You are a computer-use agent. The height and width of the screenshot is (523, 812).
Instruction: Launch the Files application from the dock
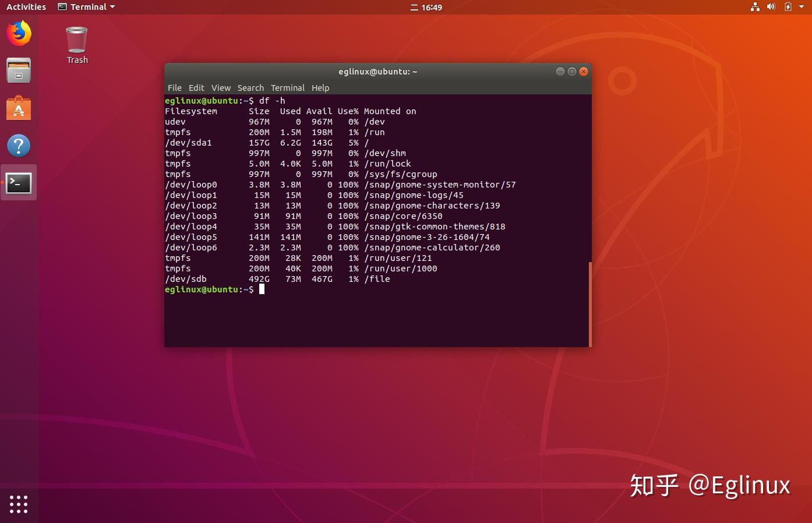point(19,70)
